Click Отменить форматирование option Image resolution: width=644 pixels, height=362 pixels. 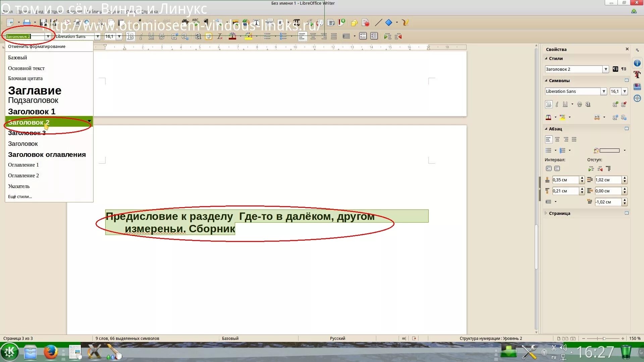[37, 46]
